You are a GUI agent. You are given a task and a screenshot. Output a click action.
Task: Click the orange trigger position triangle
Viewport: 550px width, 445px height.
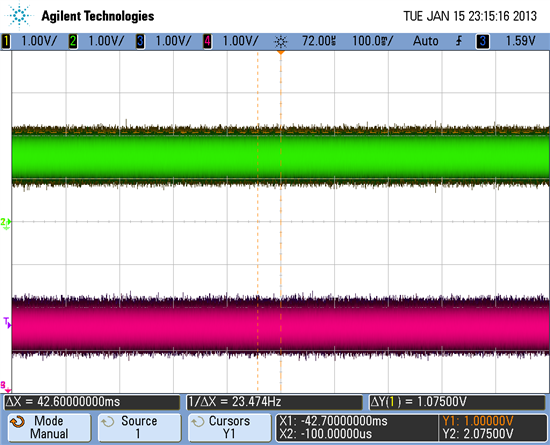281,52
